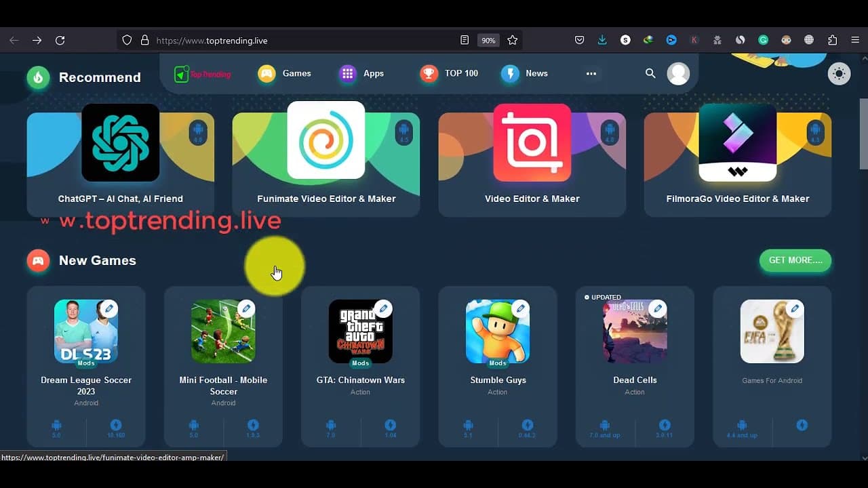Click the page vertical scrollbar
The image size is (868, 488).
click(x=863, y=134)
